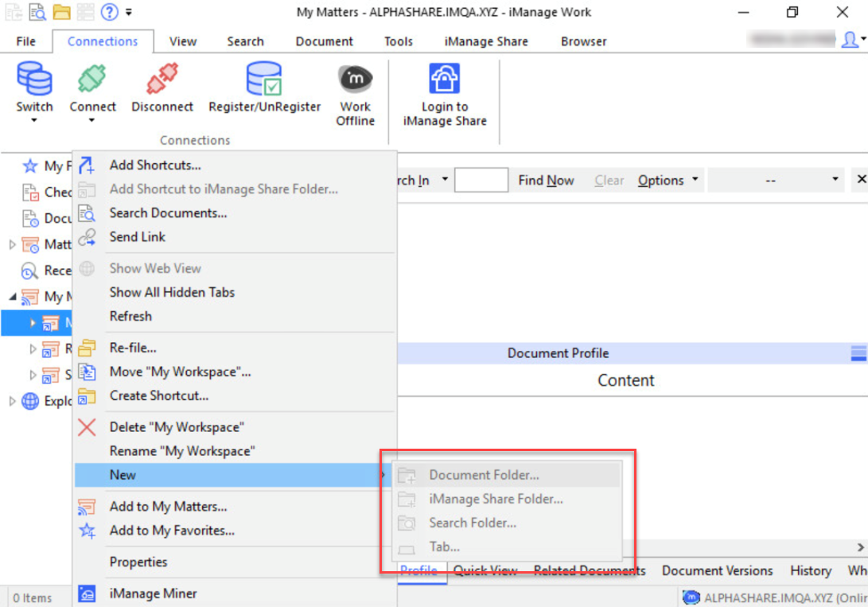Click the Register/UnRegister database icon

[x=264, y=80]
